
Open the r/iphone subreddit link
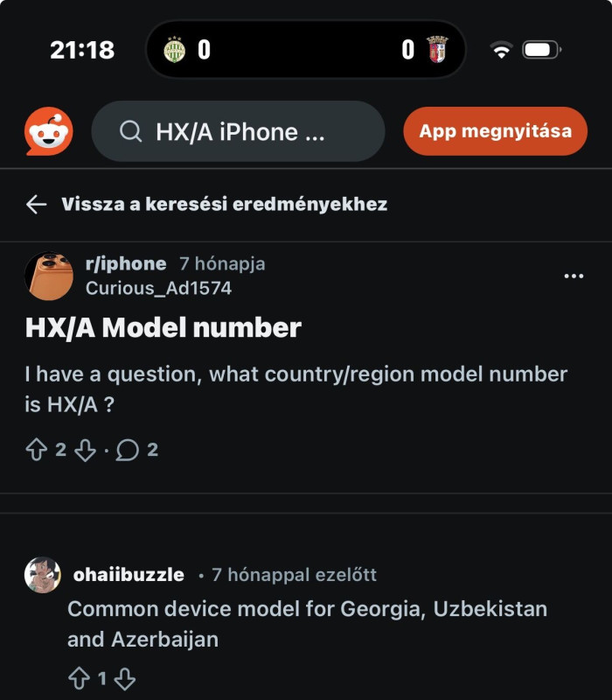click(x=126, y=263)
